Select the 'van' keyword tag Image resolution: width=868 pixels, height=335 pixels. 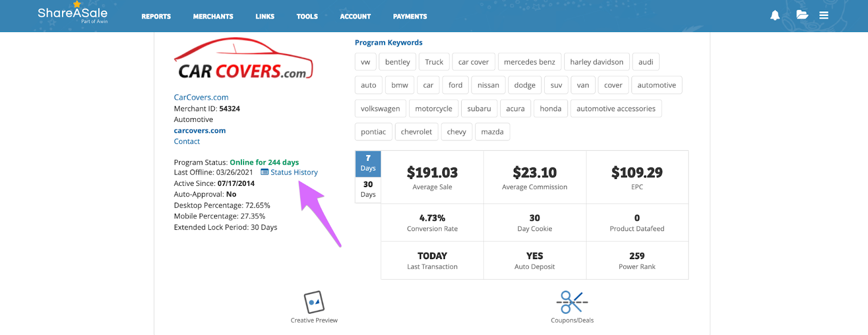583,85
